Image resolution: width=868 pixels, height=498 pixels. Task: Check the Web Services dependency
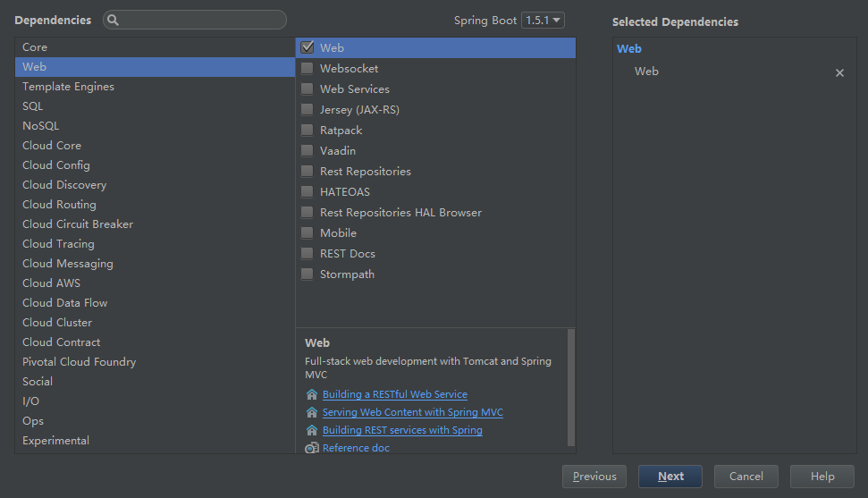[307, 89]
